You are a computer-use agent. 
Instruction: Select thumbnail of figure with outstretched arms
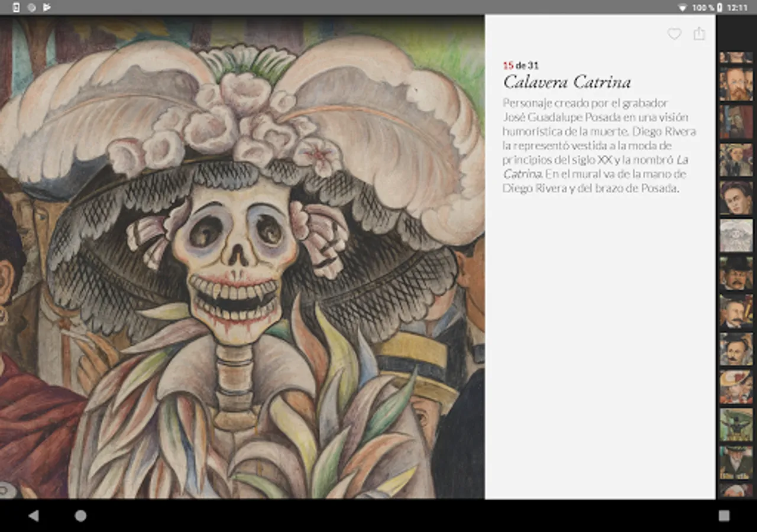(736, 424)
